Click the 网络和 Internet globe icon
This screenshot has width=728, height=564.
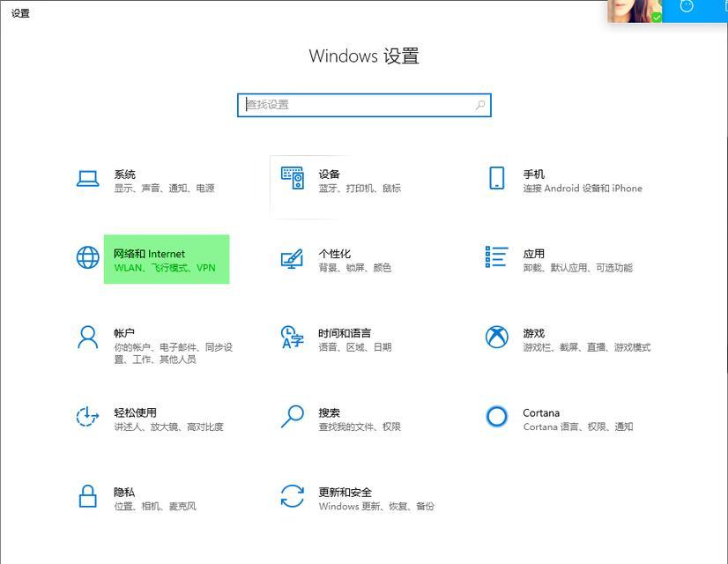click(x=88, y=257)
